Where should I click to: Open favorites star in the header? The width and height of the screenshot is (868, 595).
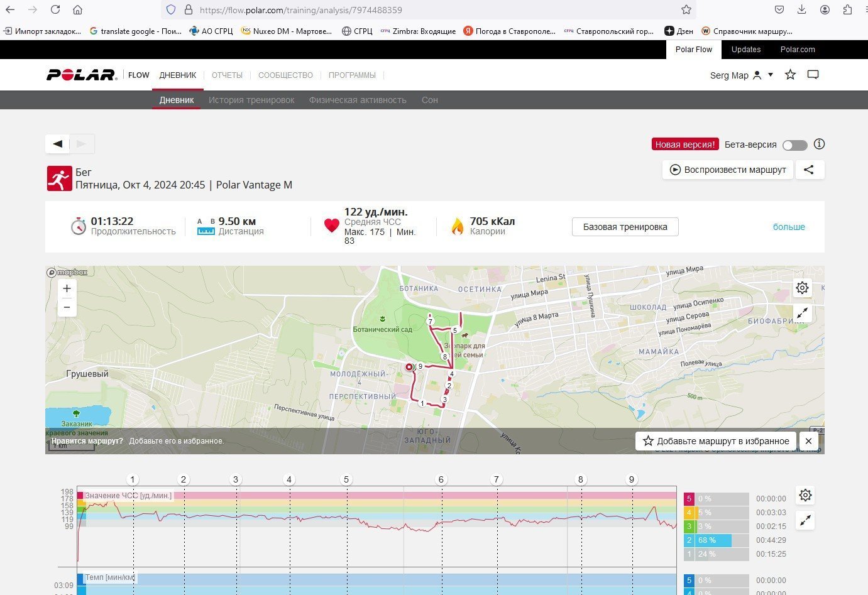click(x=791, y=75)
